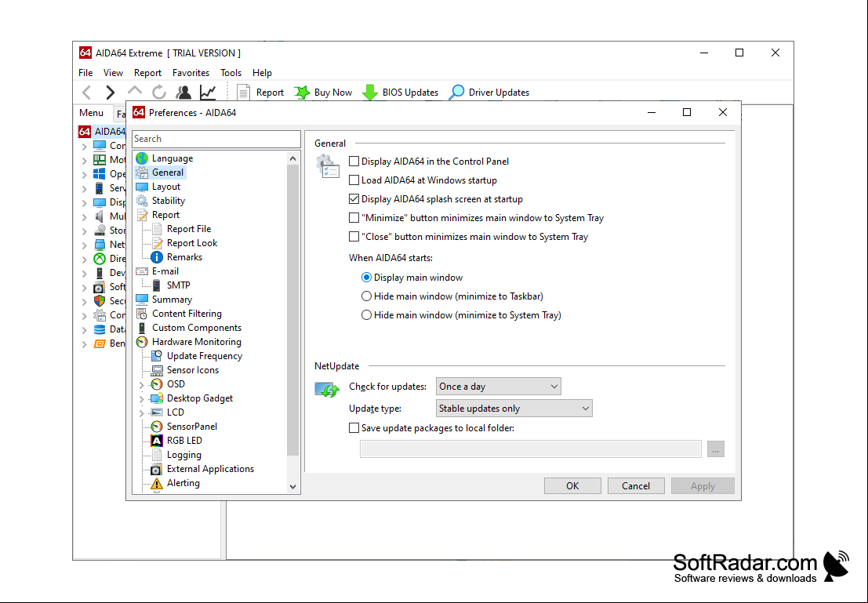Expand the OSD tree node
The width and height of the screenshot is (868, 603).
[142, 384]
